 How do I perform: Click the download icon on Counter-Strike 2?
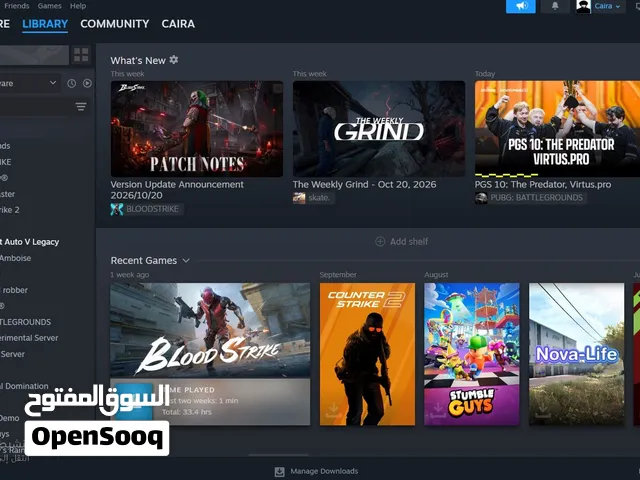point(333,410)
